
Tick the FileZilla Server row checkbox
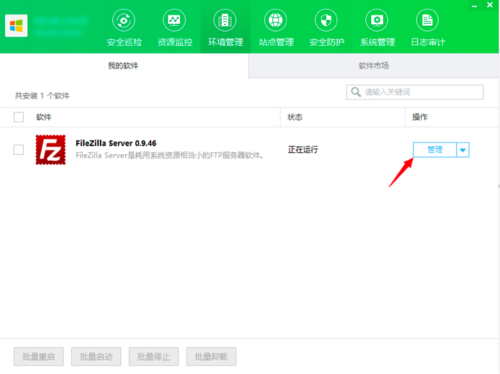coord(19,150)
